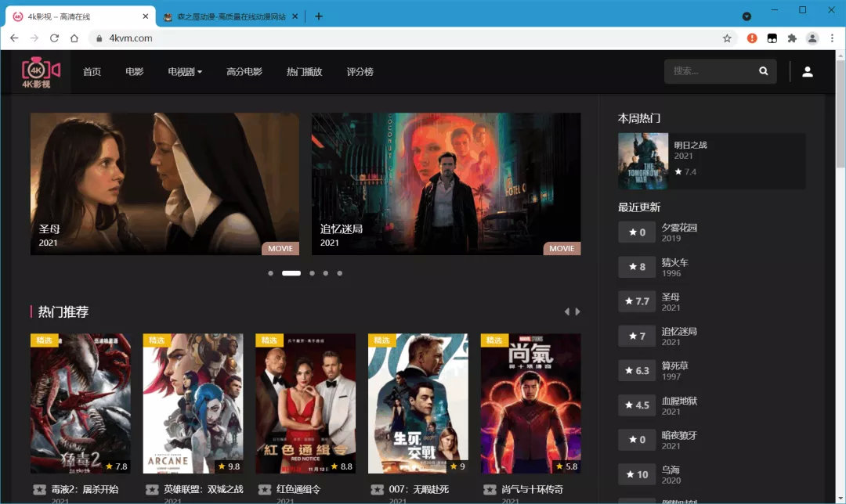
Task: Open the Arcane poster
Action: point(193,403)
